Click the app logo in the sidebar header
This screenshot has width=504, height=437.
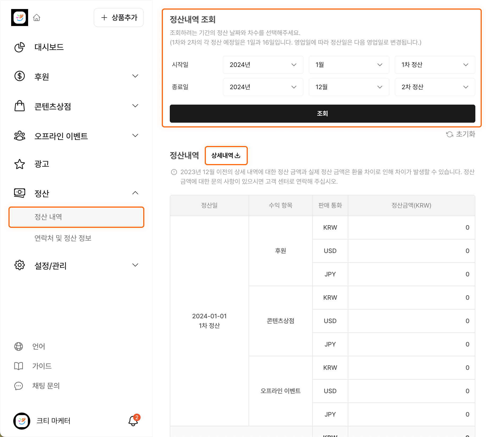[x=20, y=18]
